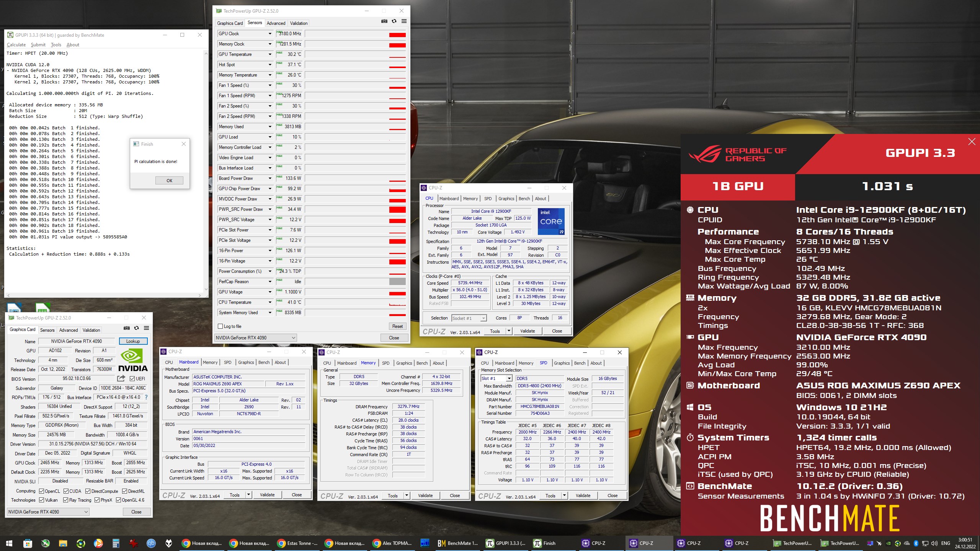Open Microsoft Store from the taskbar
Screen dimensions: 980x551
pos(27,543)
